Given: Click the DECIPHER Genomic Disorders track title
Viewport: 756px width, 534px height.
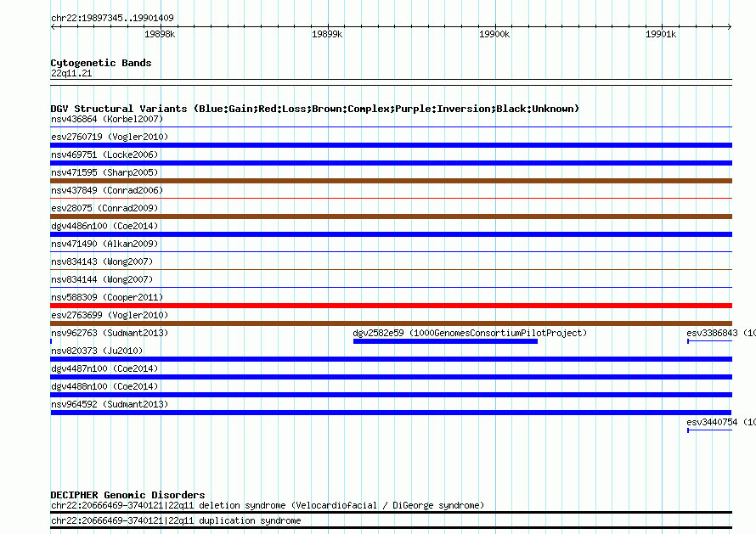Looking at the screenshot, I should pyautogui.click(x=127, y=495).
